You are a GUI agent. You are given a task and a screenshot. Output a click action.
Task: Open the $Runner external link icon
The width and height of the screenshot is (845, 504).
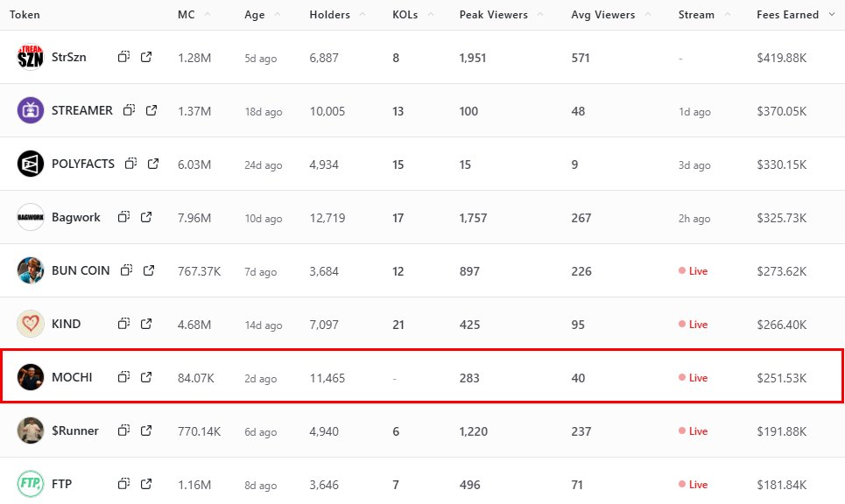[146, 430]
